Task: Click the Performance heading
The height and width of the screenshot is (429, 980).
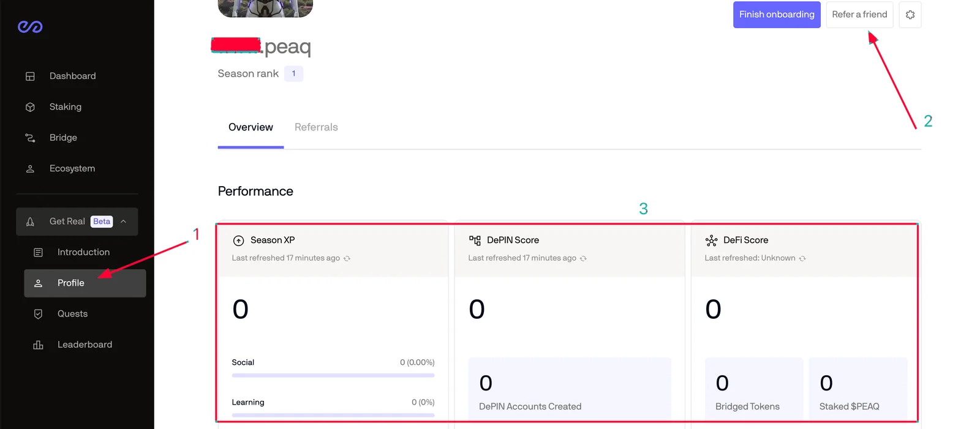Action: point(255,192)
